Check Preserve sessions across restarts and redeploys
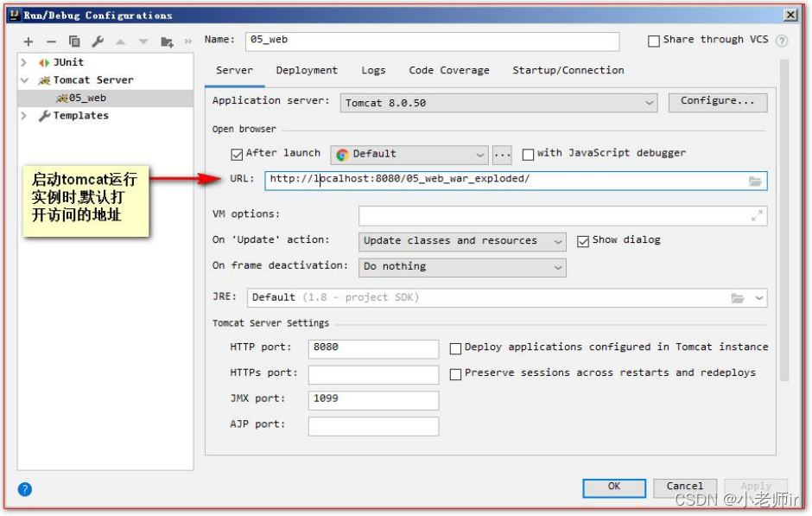 pyautogui.click(x=456, y=374)
